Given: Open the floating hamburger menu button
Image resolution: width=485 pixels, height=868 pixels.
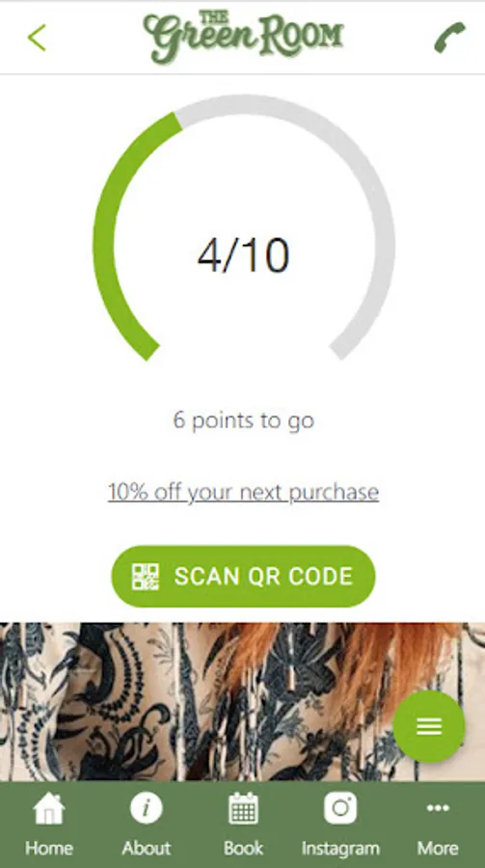Looking at the screenshot, I should [x=429, y=726].
